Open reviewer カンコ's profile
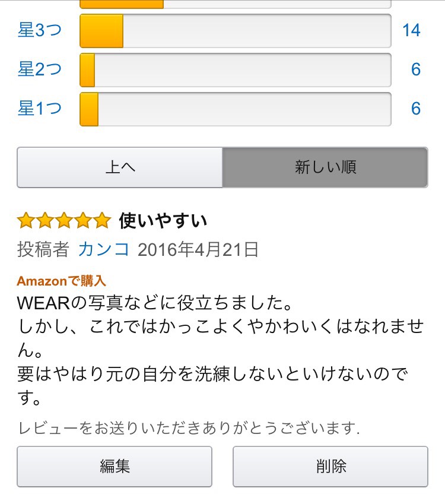The width and height of the screenshot is (445, 504). click(104, 249)
